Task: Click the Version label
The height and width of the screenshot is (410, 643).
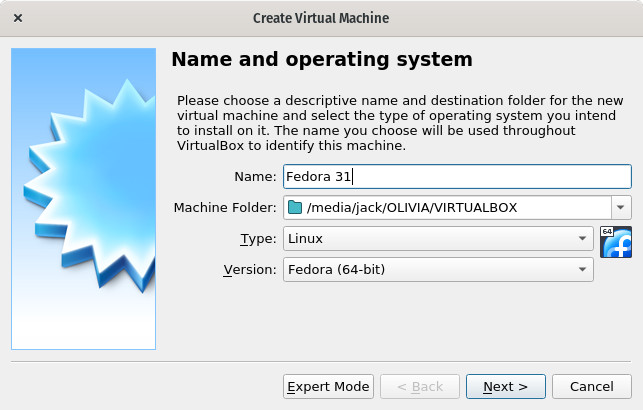Action: coord(250,270)
